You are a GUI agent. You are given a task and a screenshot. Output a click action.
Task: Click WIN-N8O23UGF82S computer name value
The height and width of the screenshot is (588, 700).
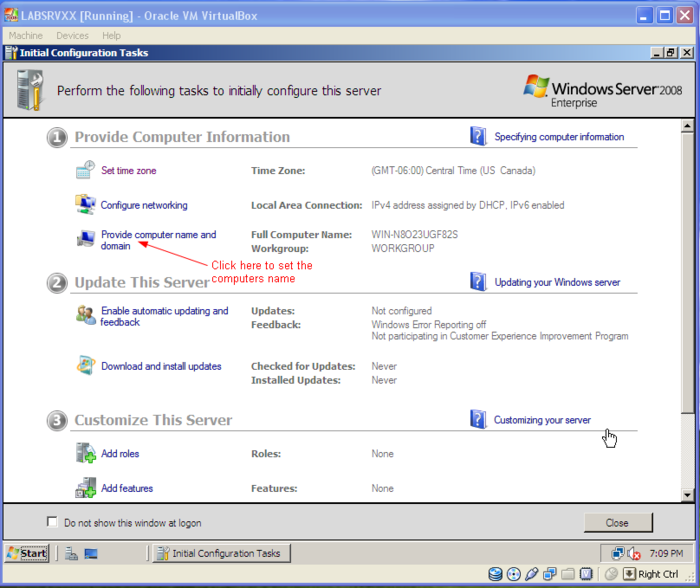click(415, 234)
